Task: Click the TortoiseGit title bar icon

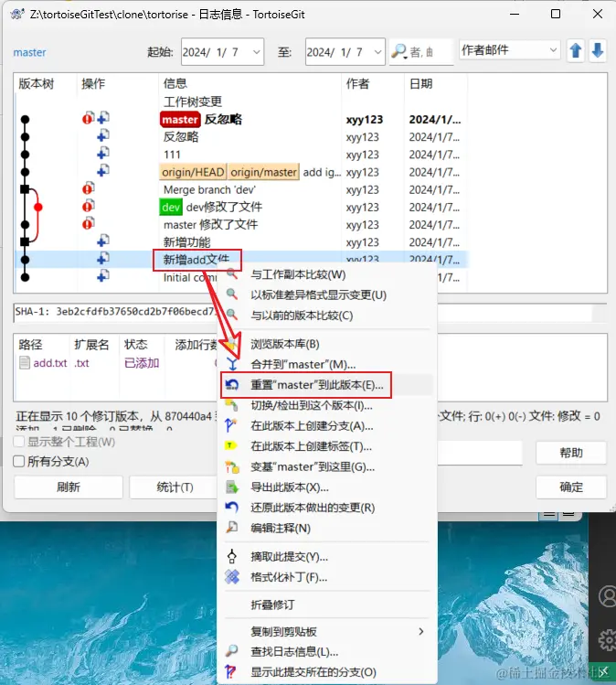Action: pyautogui.click(x=17, y=14)
